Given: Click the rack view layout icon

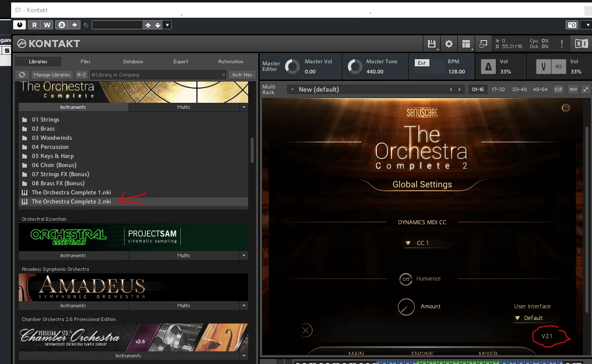Looking at the screenshot, I should coord(466,44).
